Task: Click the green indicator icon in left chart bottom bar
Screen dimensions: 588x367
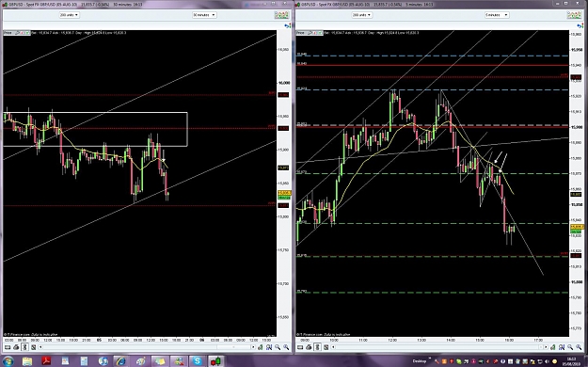Action: pyautogui.click(x=260, y=347)
